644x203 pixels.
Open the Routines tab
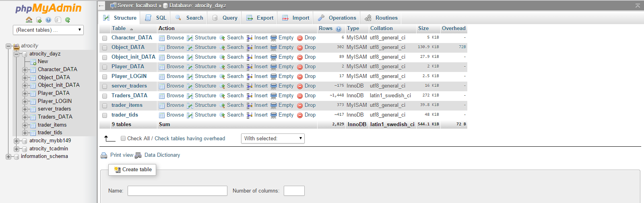tap(381, 18)
